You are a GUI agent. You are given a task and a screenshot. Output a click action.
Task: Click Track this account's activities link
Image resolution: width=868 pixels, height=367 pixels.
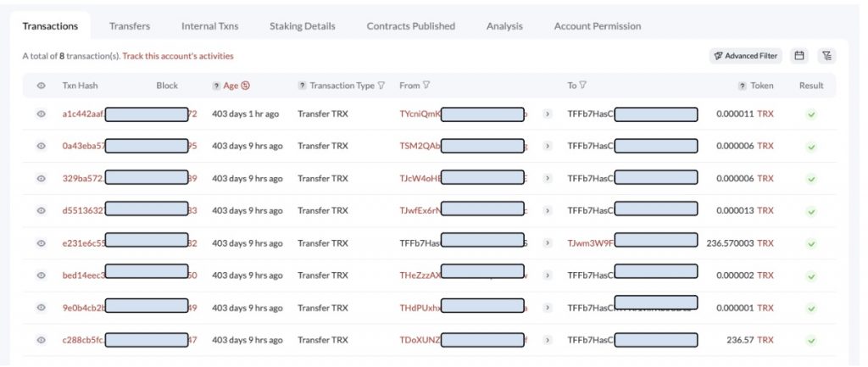click(x=178, y=56)
